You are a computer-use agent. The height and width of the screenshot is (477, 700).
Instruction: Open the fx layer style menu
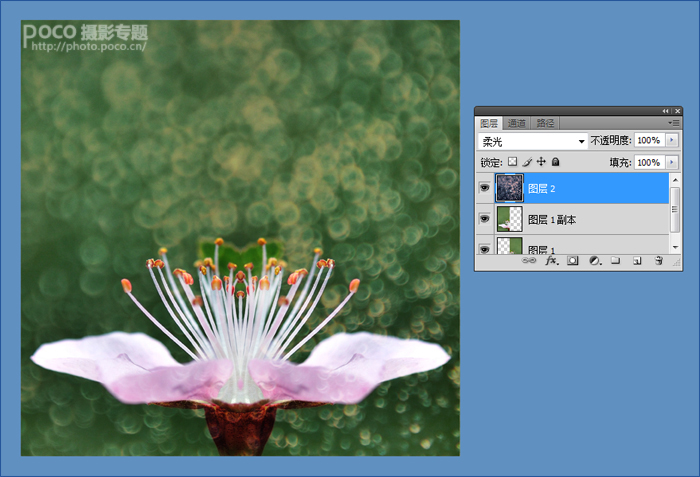pyautogui.click(x=552, y=260)
